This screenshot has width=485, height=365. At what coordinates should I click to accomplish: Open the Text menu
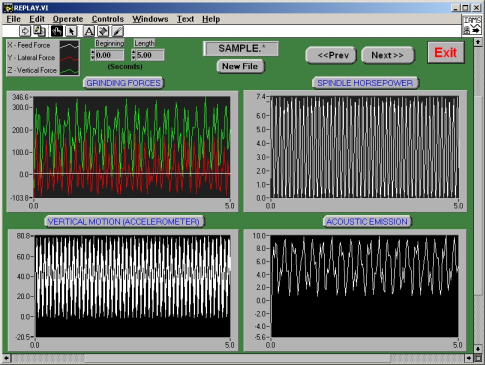click(x=185, y=19)
